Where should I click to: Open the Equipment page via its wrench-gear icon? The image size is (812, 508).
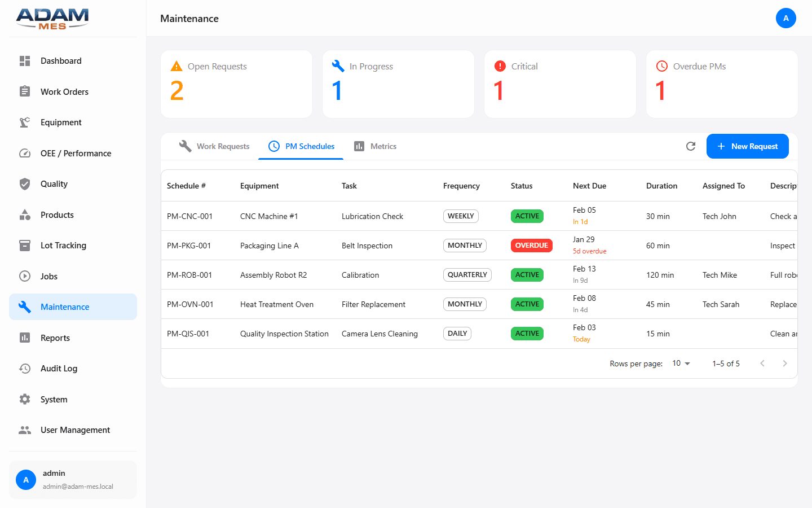(x=25, y=122)
